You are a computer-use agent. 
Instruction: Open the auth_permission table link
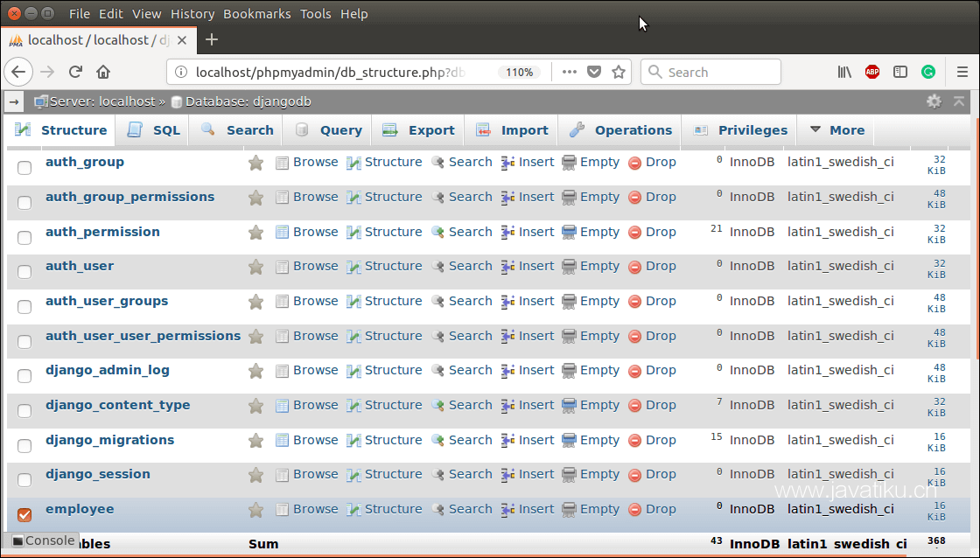coord(102,232)
